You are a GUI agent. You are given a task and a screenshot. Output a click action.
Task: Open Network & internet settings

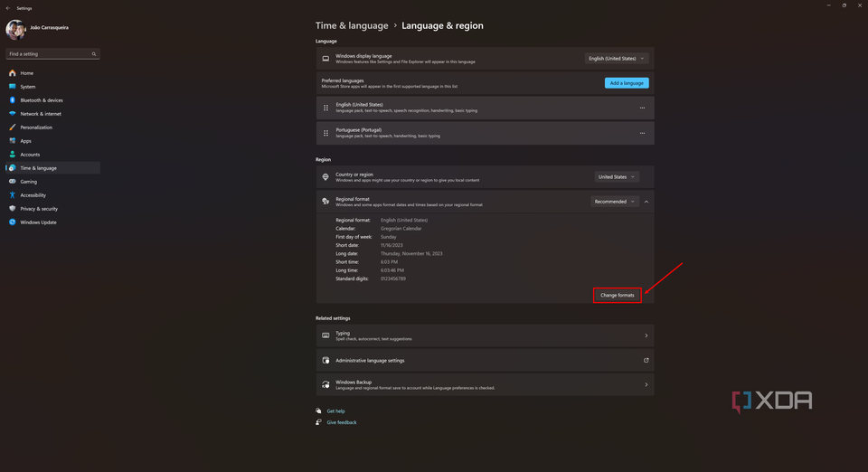pos(52,113)
